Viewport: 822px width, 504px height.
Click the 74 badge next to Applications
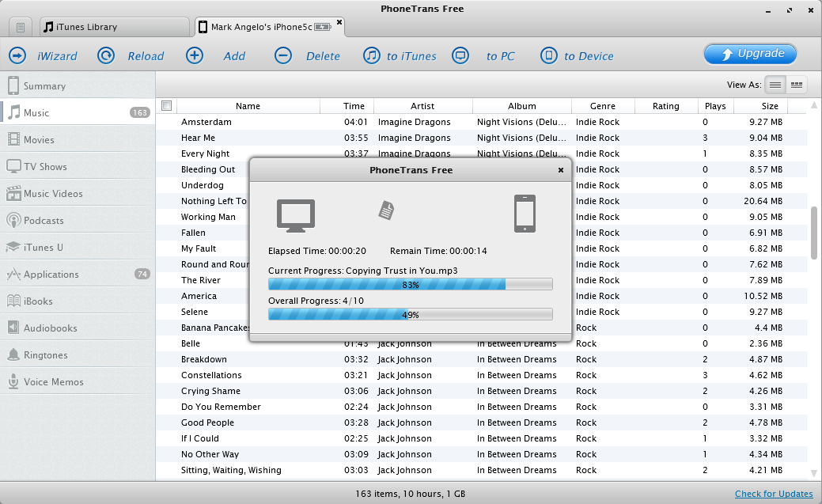point(142,274)
